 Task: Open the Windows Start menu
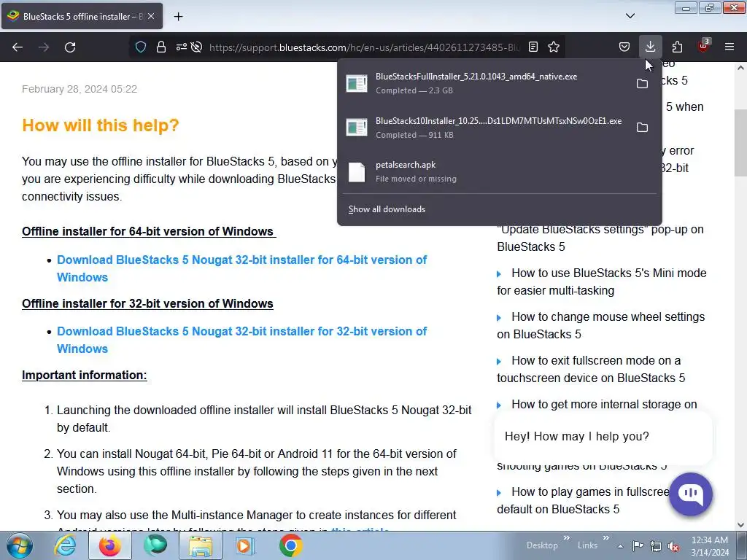coord(20,545)
